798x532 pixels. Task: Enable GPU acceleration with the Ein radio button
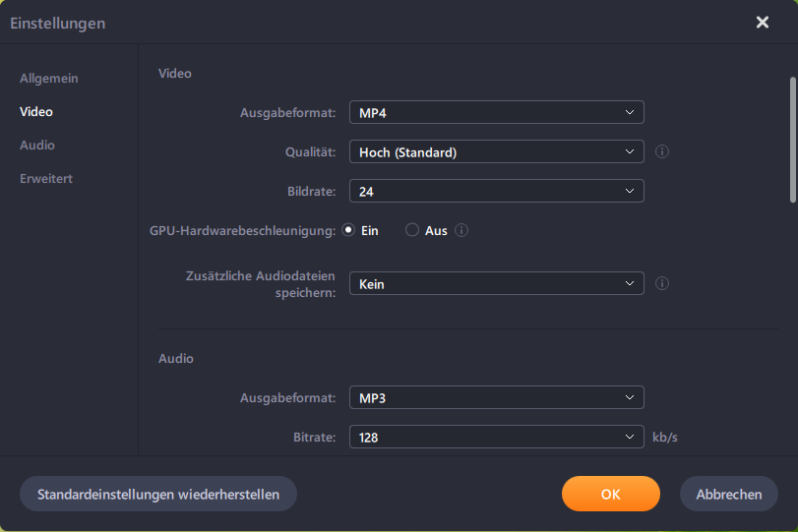coord(348,231)
